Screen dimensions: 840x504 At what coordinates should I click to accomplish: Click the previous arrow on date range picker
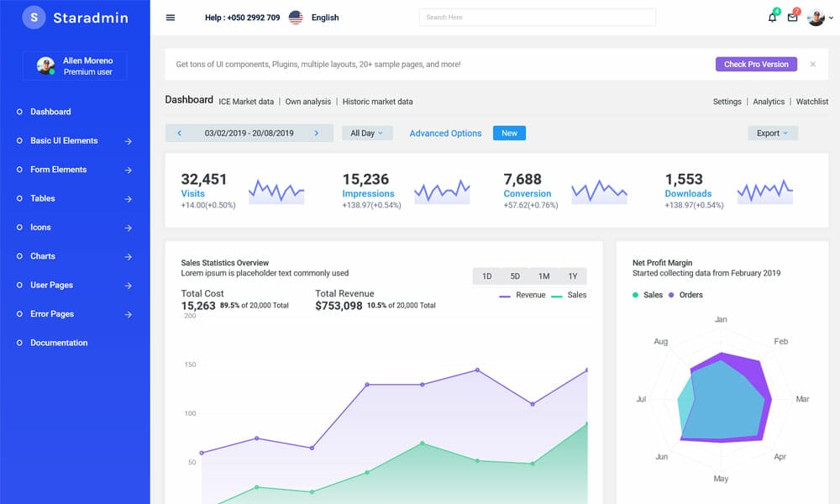180,133
